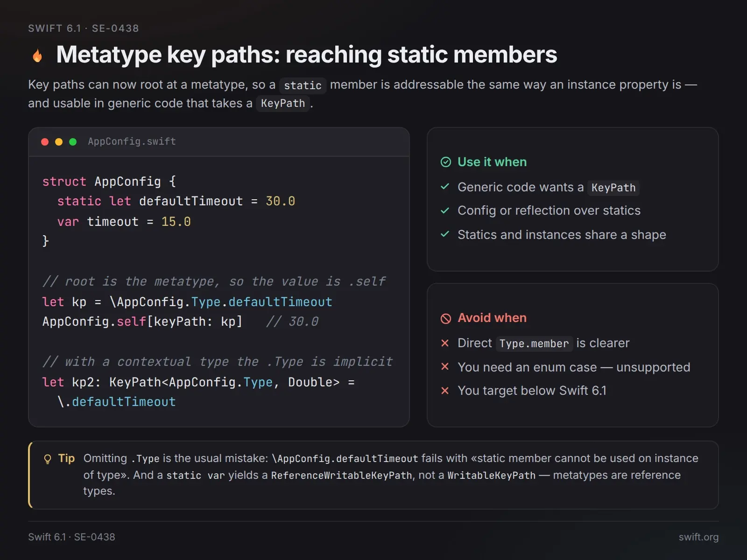Click the Swift 6.1 · SE-0438 footer text
Screen dimensions: 747x560
point(71,537)
